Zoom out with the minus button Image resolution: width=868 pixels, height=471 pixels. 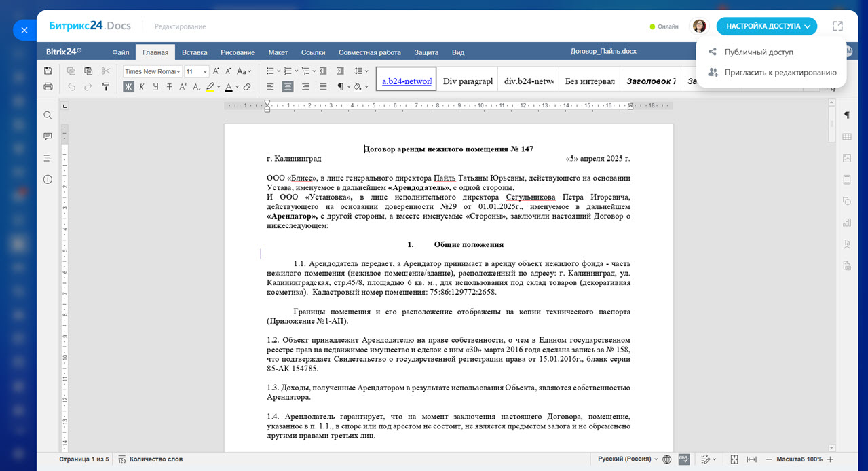(x=770, y=459)
